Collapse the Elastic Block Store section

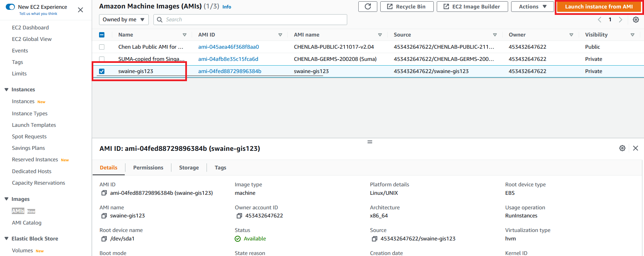(x=6, y=239)
